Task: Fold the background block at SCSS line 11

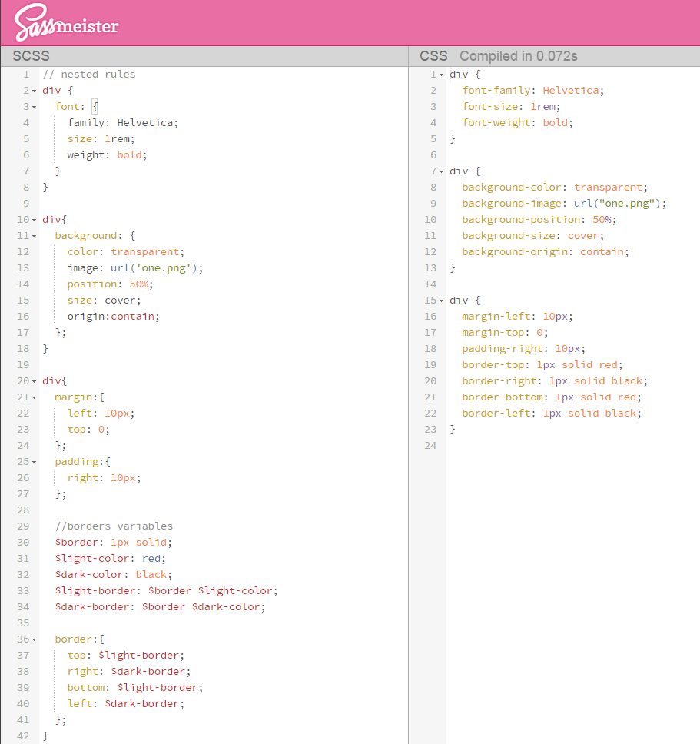Action: [x=34, y=236]
